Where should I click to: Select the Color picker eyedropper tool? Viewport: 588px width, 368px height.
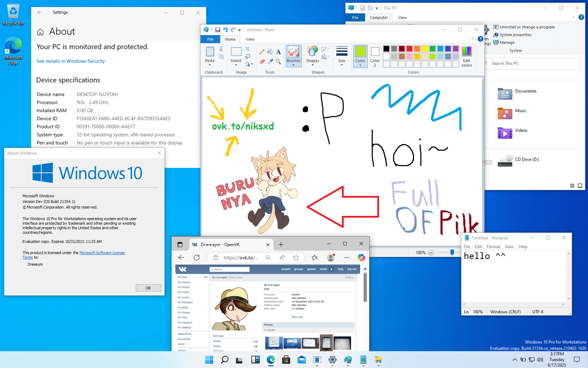coord(270,62)
